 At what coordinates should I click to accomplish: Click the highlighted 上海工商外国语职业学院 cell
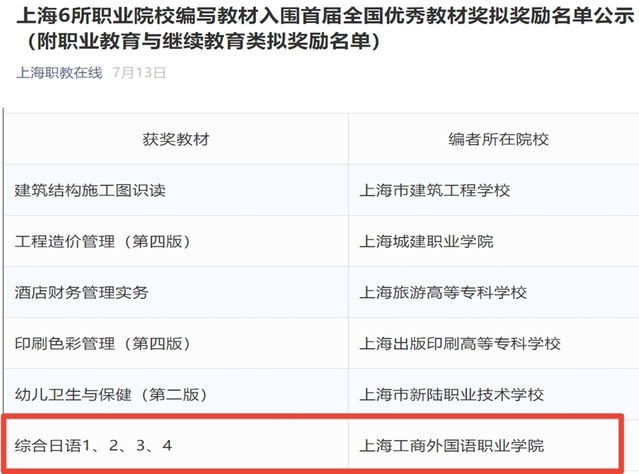click(453, 443)
